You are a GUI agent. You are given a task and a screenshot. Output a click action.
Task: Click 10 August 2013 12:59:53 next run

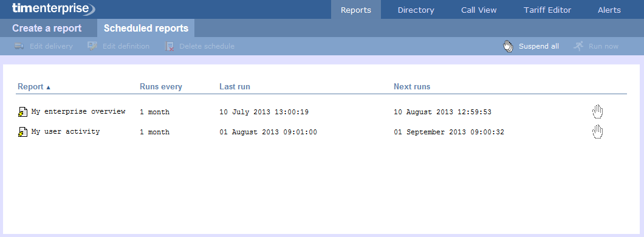pos(442,112)
